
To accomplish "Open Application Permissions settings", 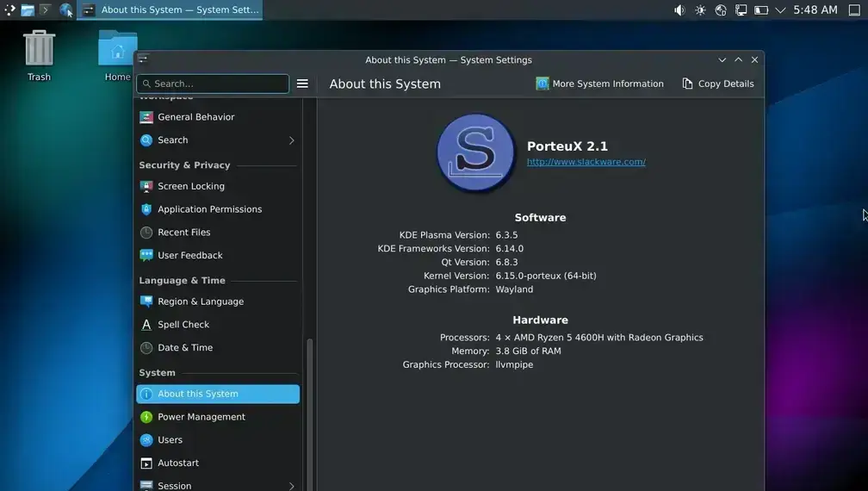I will (x=218, y=209).
